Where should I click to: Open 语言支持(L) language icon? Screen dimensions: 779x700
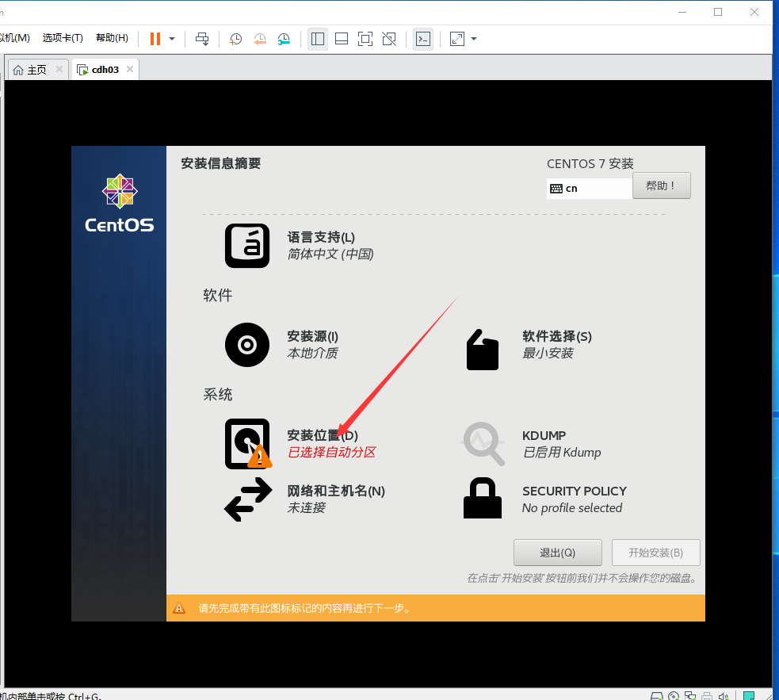pos(247,246)
